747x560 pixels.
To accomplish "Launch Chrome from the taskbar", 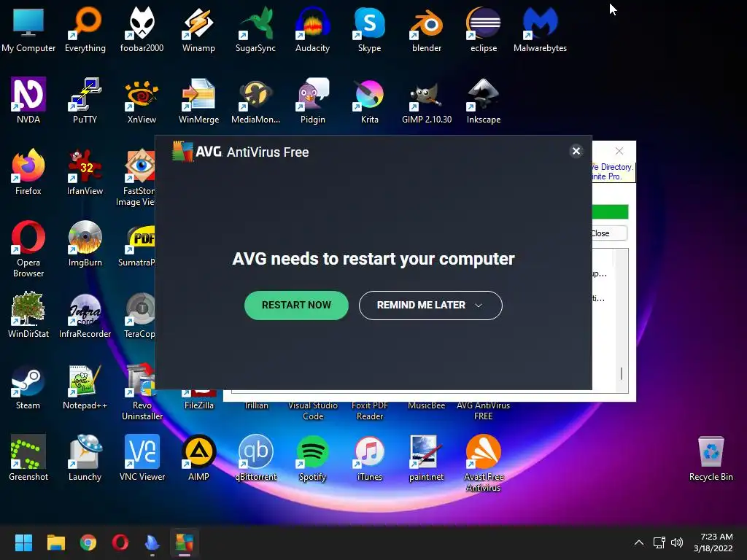I will (x=88, y=542).
